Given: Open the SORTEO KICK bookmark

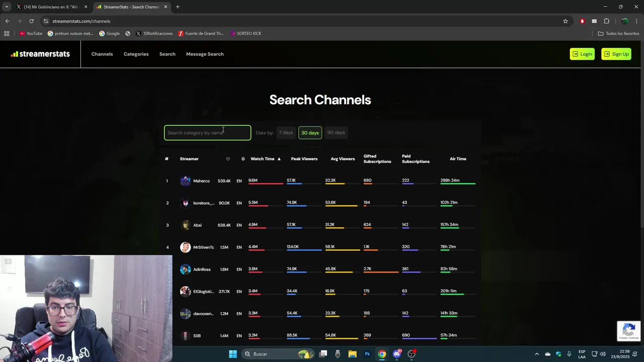Looking at the screenshot, I should tap(246, 34).
